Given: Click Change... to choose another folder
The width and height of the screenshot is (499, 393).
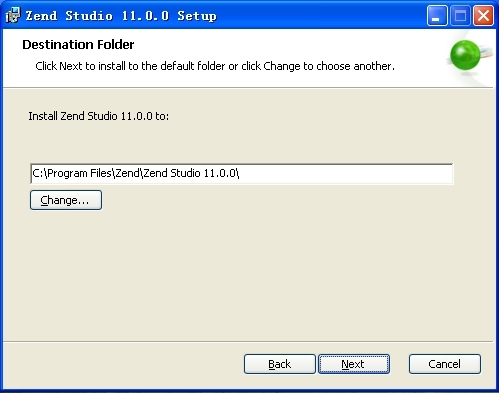Looking at the screenshot, I should [x=66, y=200].
